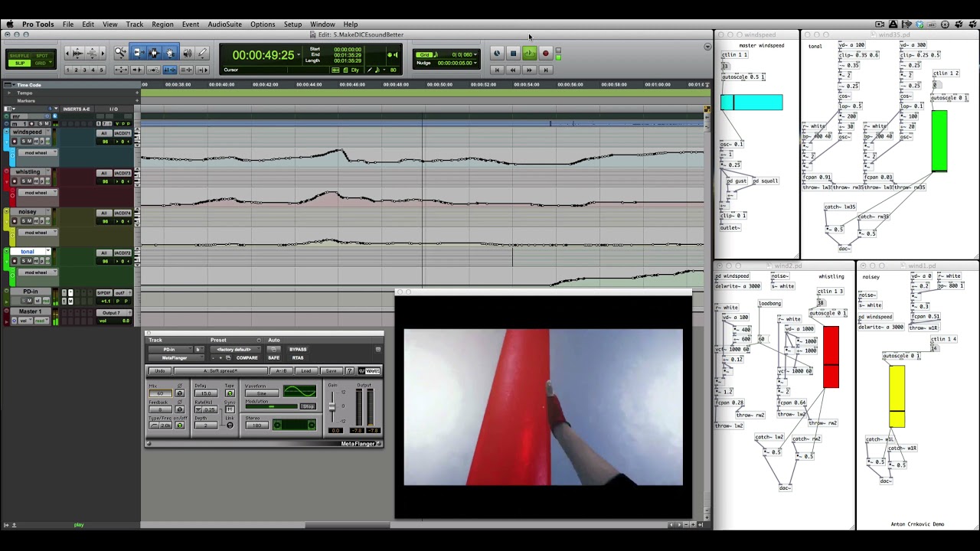This screenshot has height=551, width=980.
Task: Open the AudioSuite menu
Action: [224, 24]
